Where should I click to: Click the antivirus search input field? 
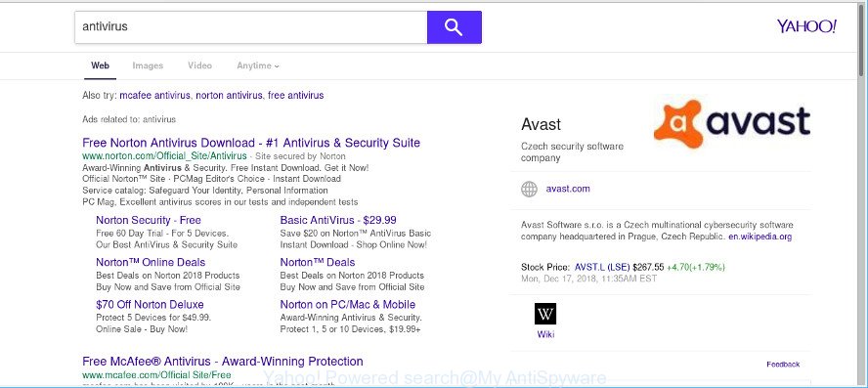[251, 27]
